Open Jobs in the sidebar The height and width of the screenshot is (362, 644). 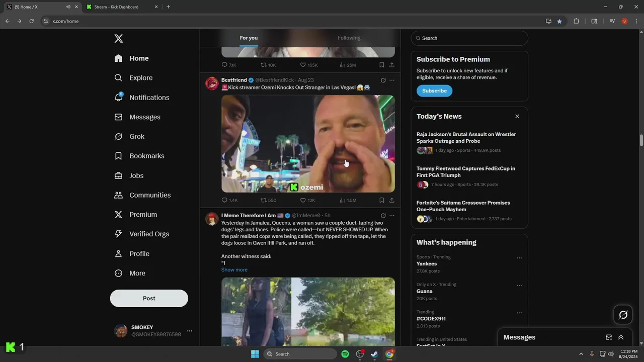(129, 175)
